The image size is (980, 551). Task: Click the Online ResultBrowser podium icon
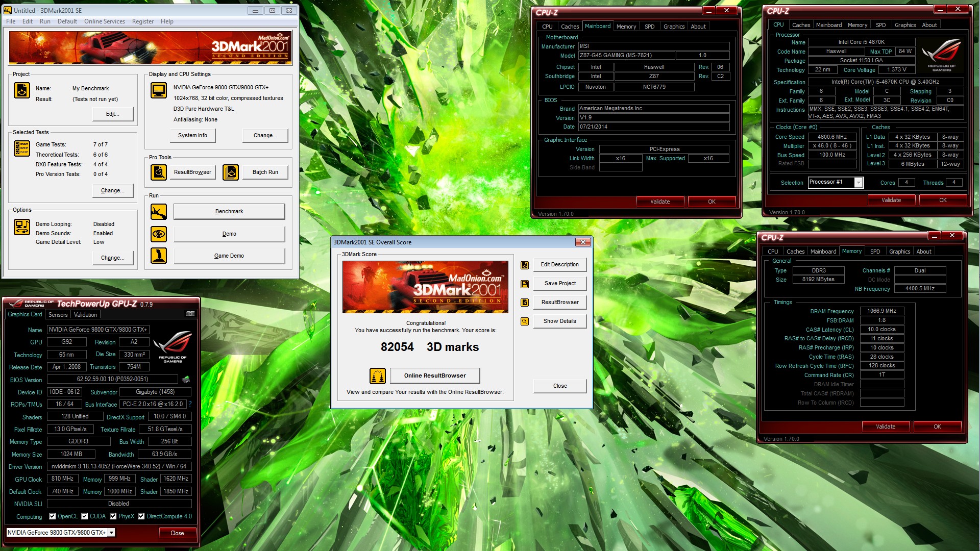click(x=378, y=376)
